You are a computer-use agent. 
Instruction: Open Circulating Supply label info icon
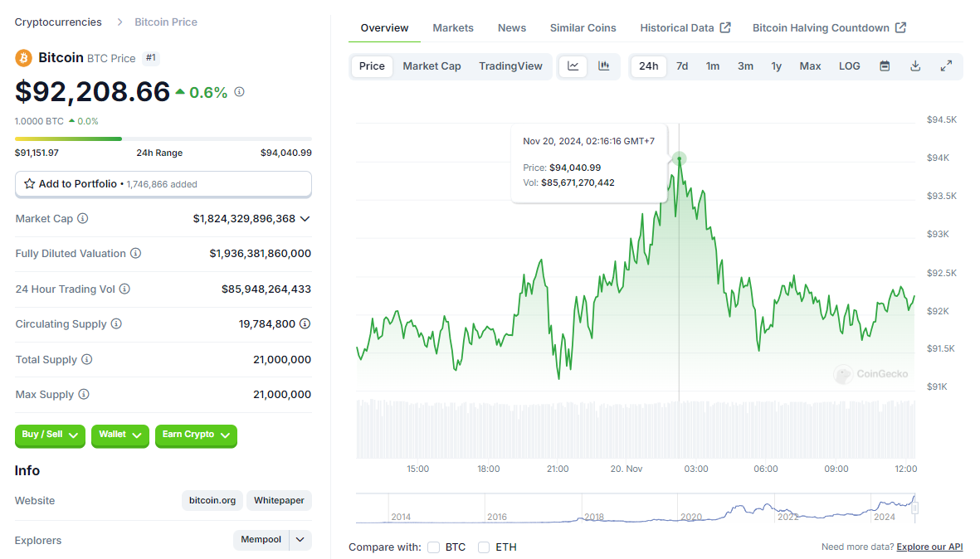click(x=116, y=323)
